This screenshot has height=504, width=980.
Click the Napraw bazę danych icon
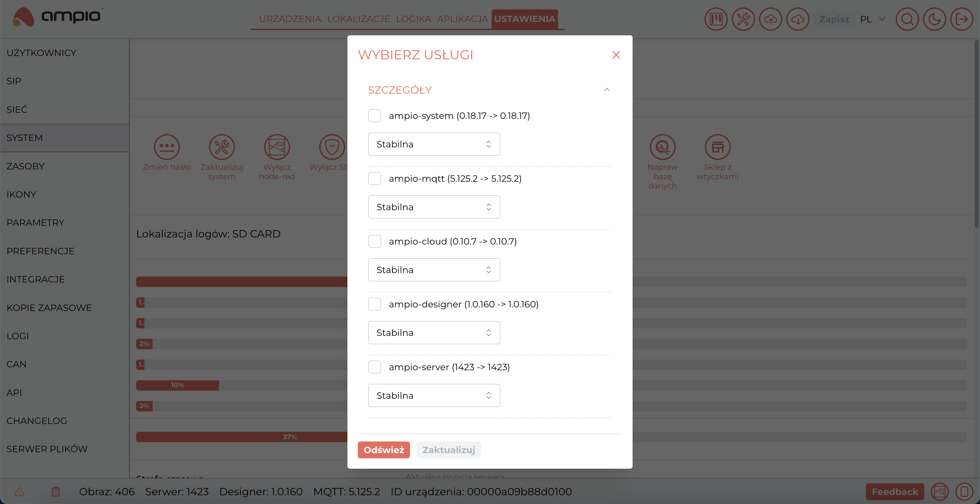(x=662, y=147)
